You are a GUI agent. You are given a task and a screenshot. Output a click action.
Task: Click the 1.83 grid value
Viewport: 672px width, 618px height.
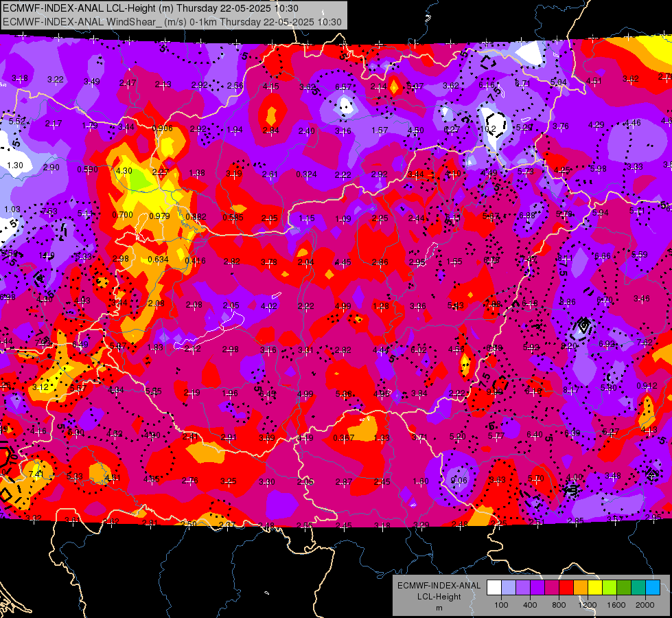(x=155, y=347)
